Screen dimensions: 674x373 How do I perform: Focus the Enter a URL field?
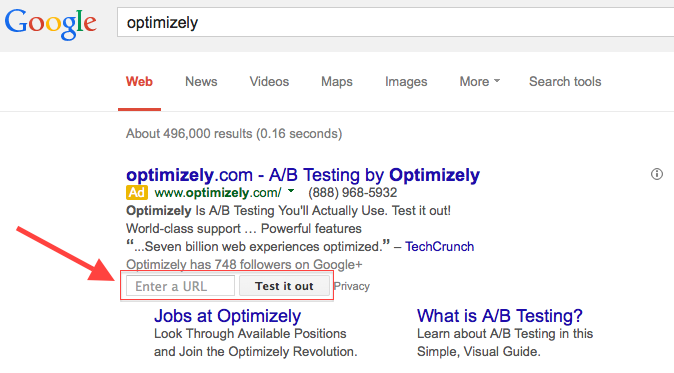pyautogui.click(x=181, y=286)
